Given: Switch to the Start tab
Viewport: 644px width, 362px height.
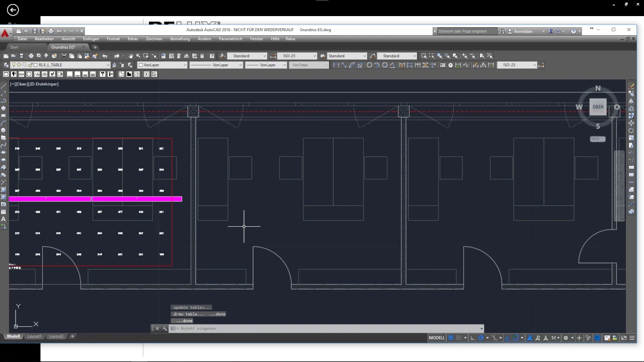Looking at the screenshot, I should click(14, 47).
